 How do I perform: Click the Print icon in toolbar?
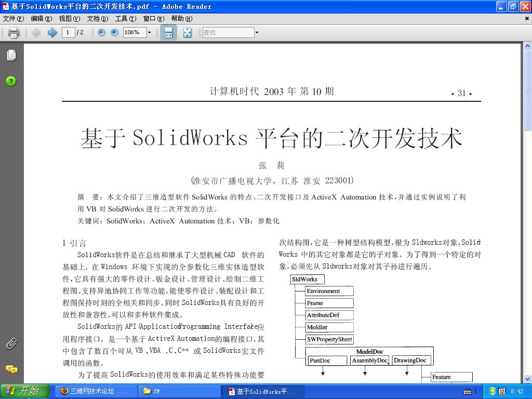tap(14, 33)
